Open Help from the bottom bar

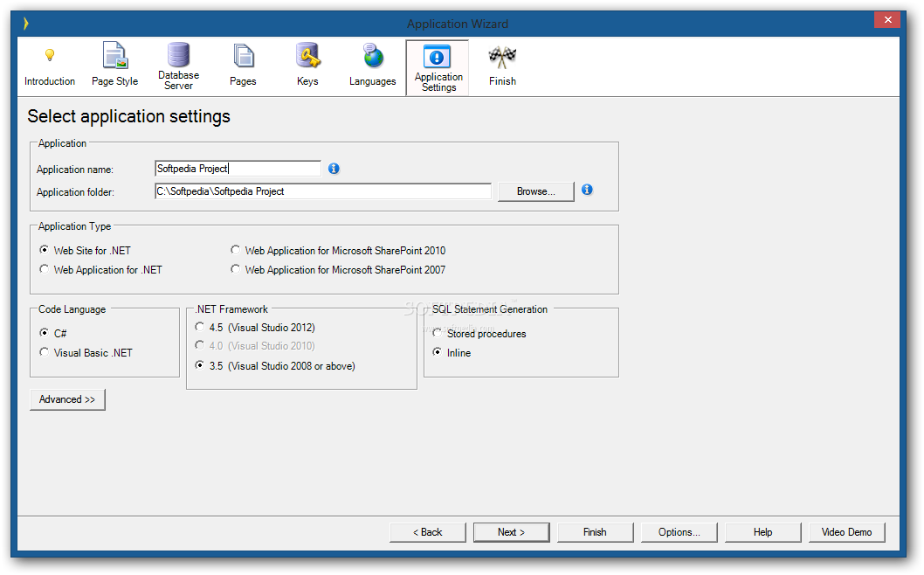[x=762, y=532]
